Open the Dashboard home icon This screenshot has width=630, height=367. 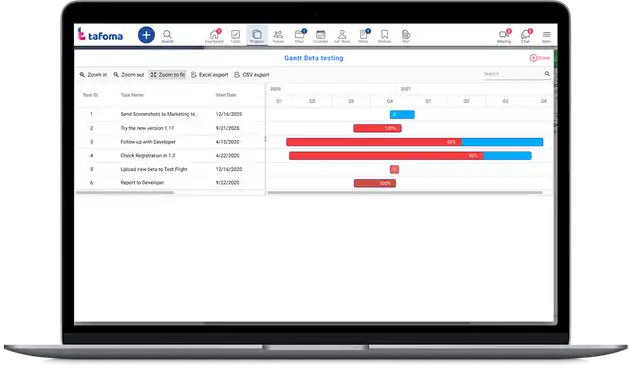point(214,36)
